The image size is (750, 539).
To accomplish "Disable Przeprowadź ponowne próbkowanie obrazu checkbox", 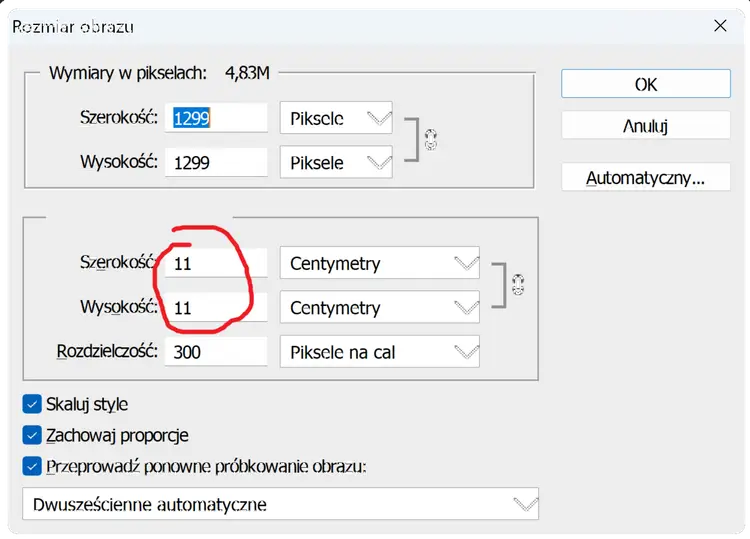I will (x=32, y=466).
